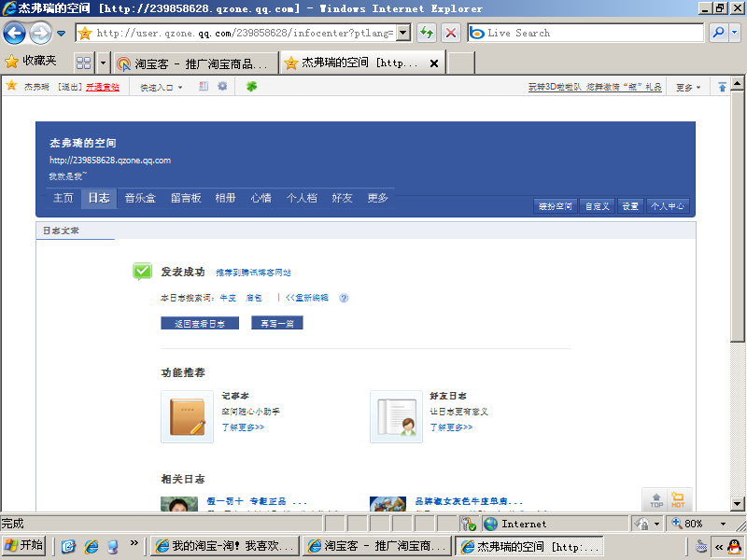Open related log 品牌潮女灰色牛皮单肩 link
This screenshot has height=560, width=747.
click(469, 501)
